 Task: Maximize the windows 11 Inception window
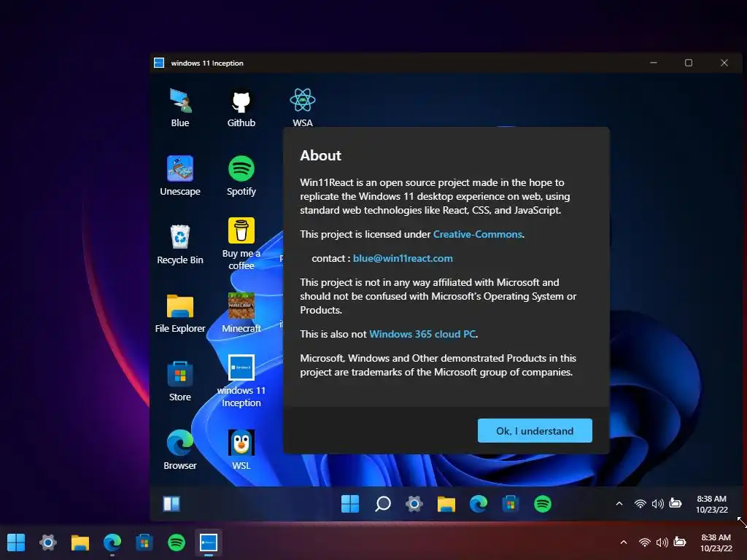coord(689,63)
